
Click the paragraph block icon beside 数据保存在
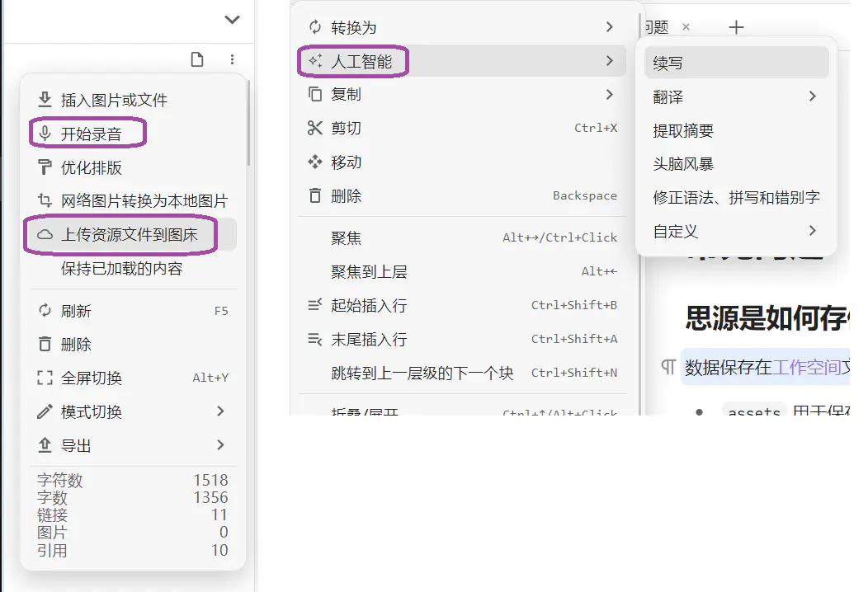coord(668,367)
